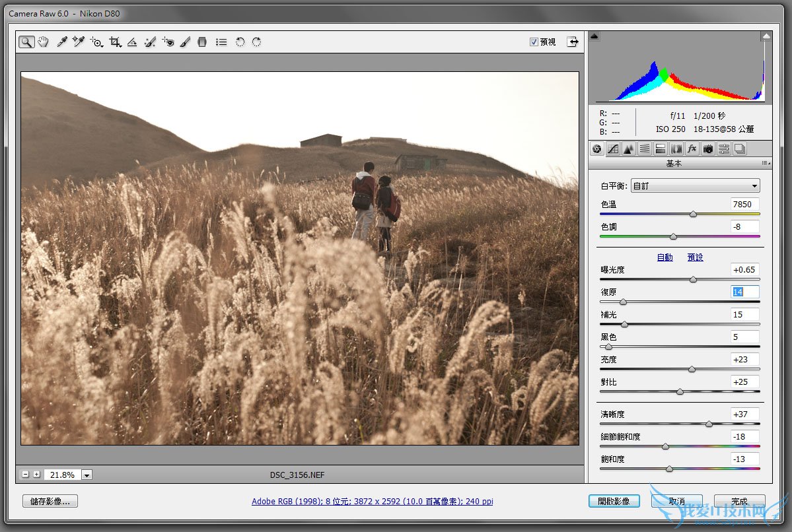Toggle full screen mode icon
The image size is (792, 532).
click(x=572, y=42)
